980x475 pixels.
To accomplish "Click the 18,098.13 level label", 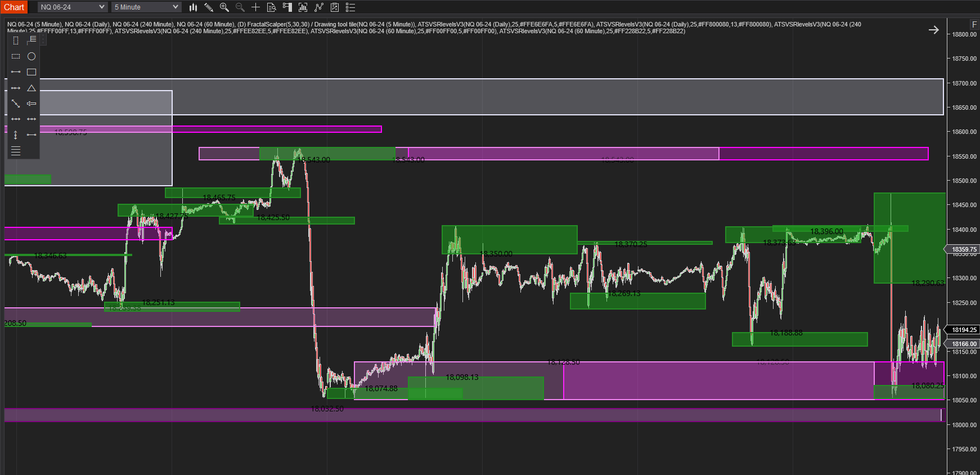I will pos(462,377).
